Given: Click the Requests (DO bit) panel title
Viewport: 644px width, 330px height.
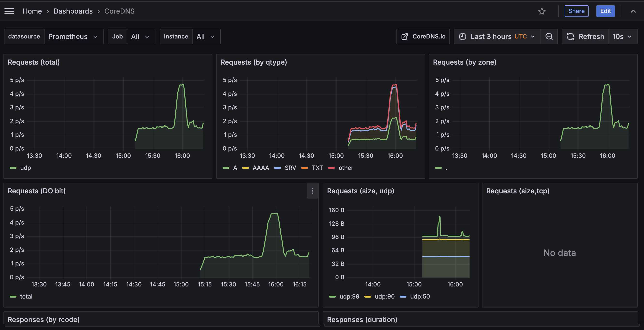Looking at the screenshot, I should pyautogui.click(x=37, y=191).
